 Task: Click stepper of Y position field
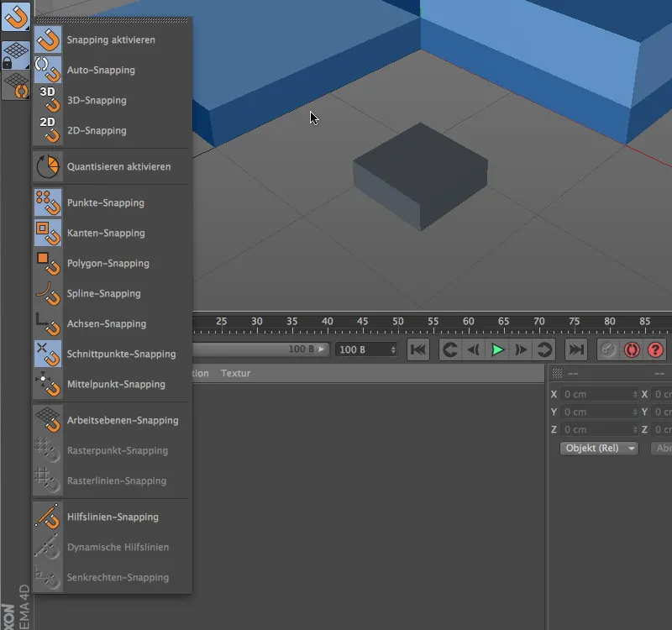click(x=635, y=412)
